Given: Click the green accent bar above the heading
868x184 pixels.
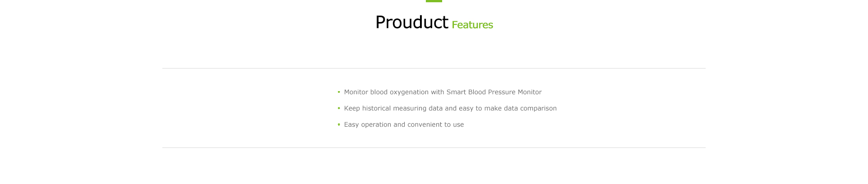Looking at the screenshot, I should [x=434, y=1].
